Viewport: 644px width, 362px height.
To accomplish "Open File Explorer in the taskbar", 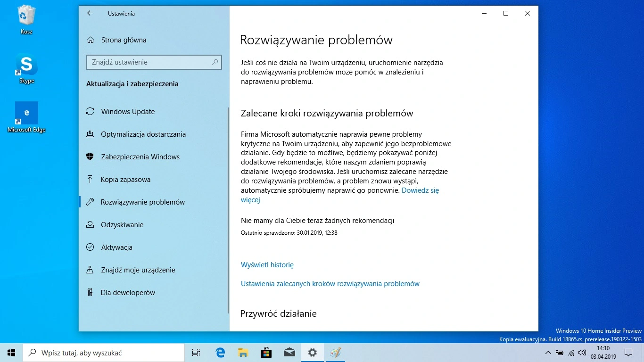I will [243, 353].
